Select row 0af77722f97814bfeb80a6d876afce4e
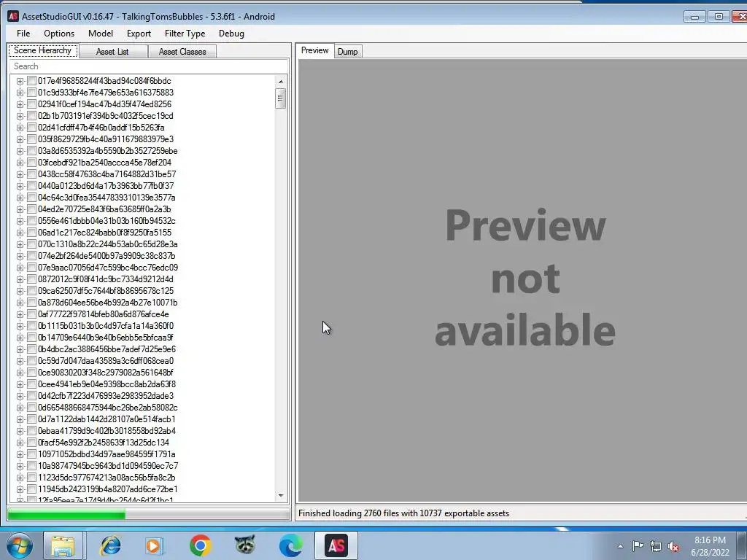Image resolution: width=747 pixels, height=560 pixels. coord(104,314)
